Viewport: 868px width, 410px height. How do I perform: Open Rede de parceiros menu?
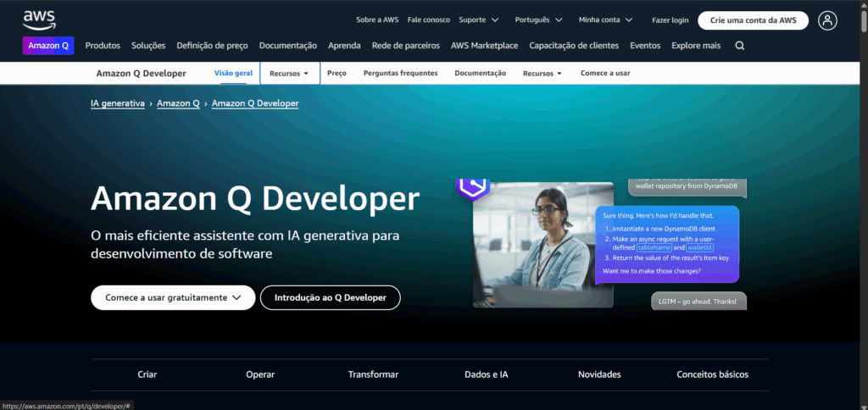[x=406, y=46]
